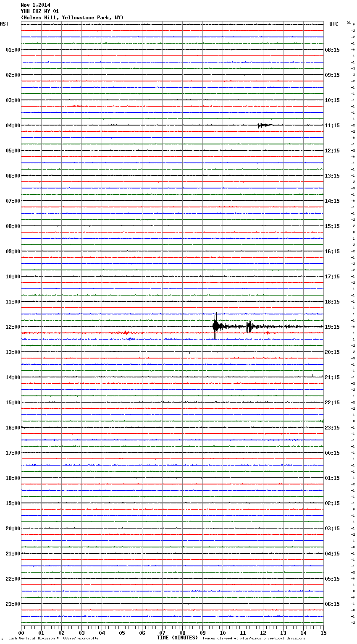Screen dimensions: 357x644
Task: Click the "08:15" UTC time label
Action: pos(332,50)
